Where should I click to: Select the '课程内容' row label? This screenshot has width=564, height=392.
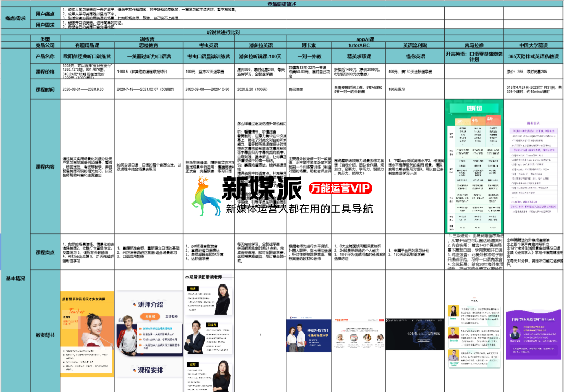pos(45,167)
